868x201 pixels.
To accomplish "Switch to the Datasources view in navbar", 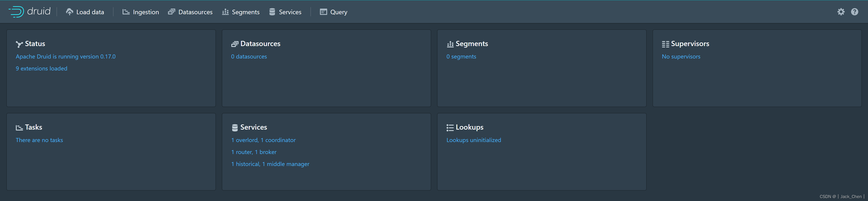I will point(190,12).
